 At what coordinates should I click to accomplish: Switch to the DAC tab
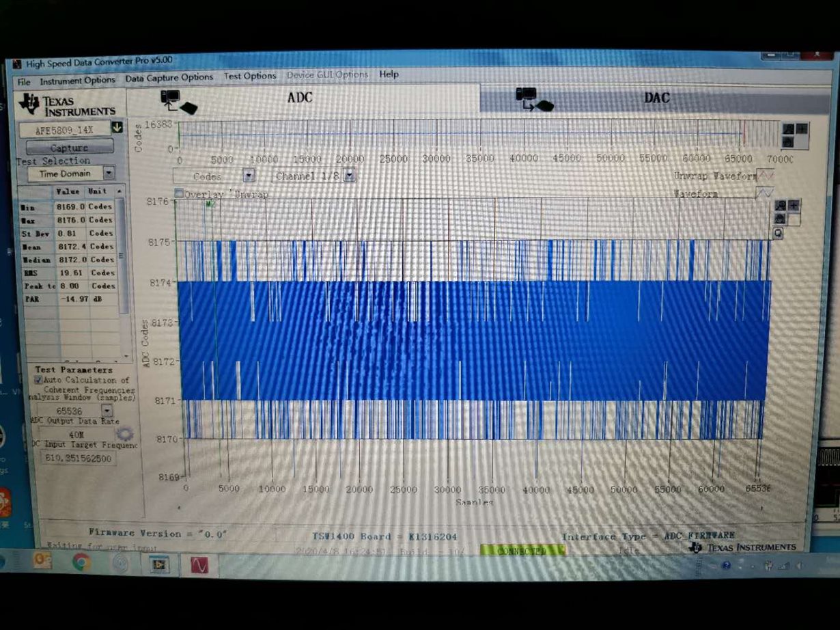point(656,98)
